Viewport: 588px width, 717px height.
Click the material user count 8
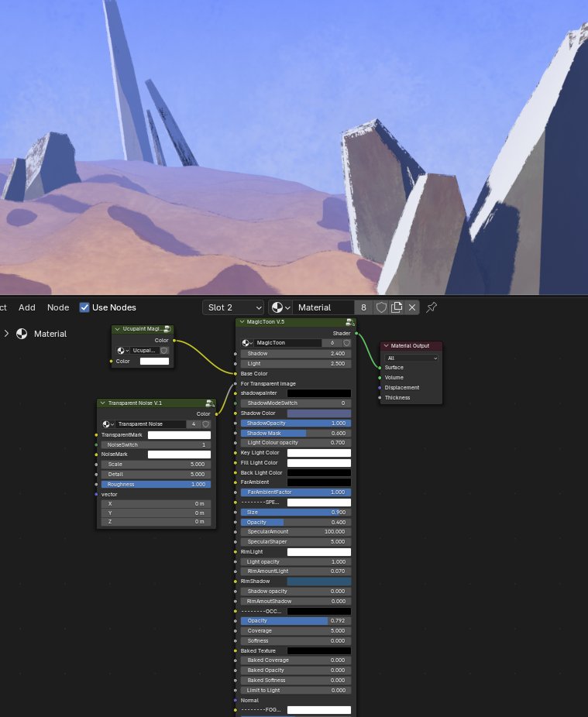pos(364,307)
